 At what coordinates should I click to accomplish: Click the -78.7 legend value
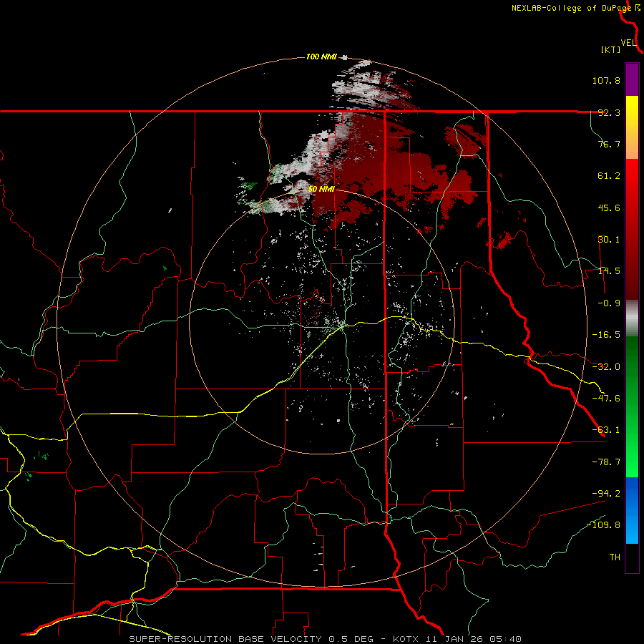(606, 462)
